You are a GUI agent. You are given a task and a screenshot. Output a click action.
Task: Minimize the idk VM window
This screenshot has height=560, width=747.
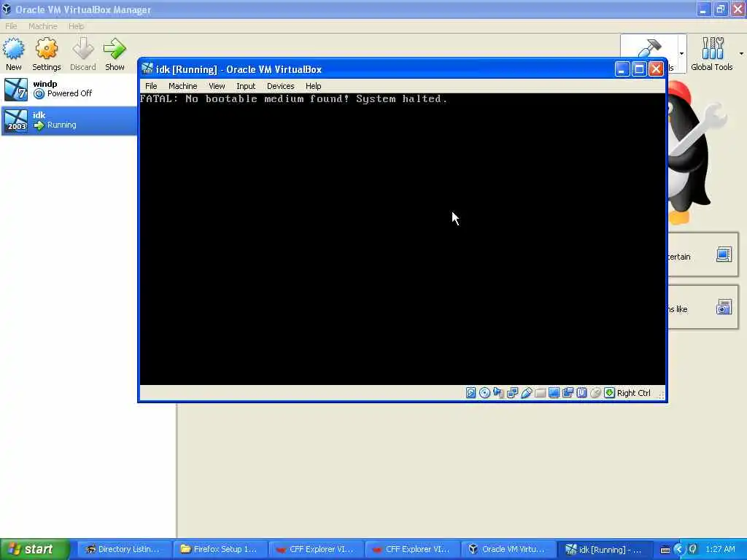(622, 69)
